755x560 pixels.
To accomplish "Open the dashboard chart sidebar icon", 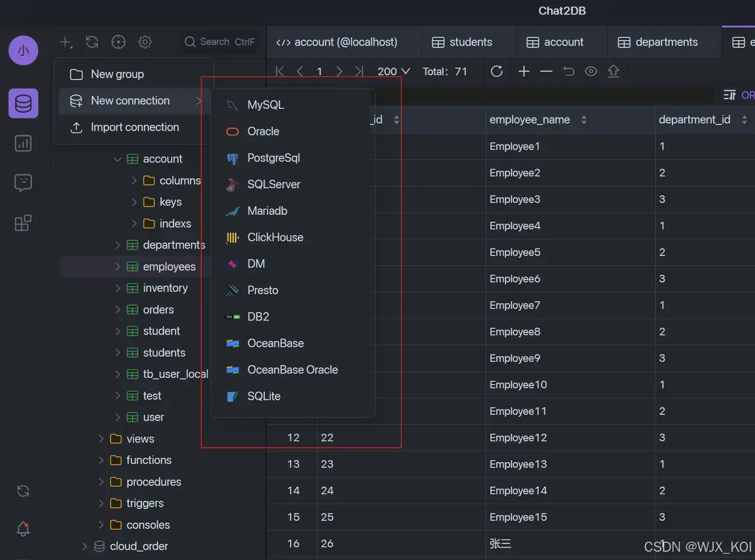I will (x=24, y=143).
